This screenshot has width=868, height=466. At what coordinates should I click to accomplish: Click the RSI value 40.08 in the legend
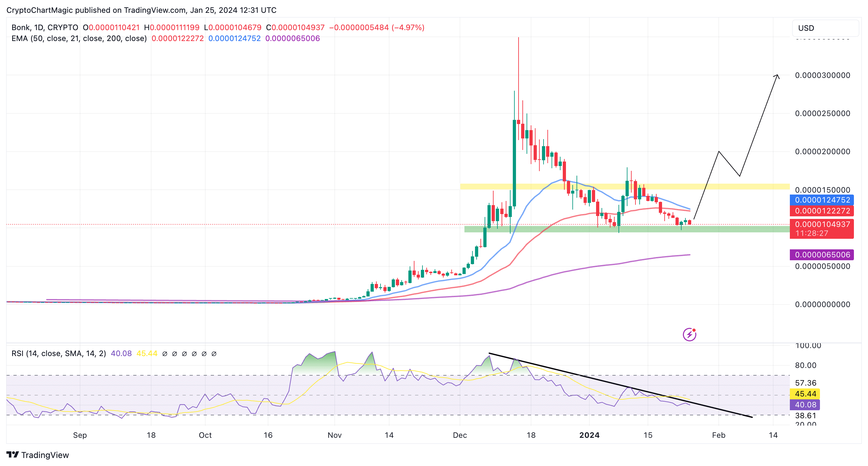pyautogui.click(x=121, y=354)
